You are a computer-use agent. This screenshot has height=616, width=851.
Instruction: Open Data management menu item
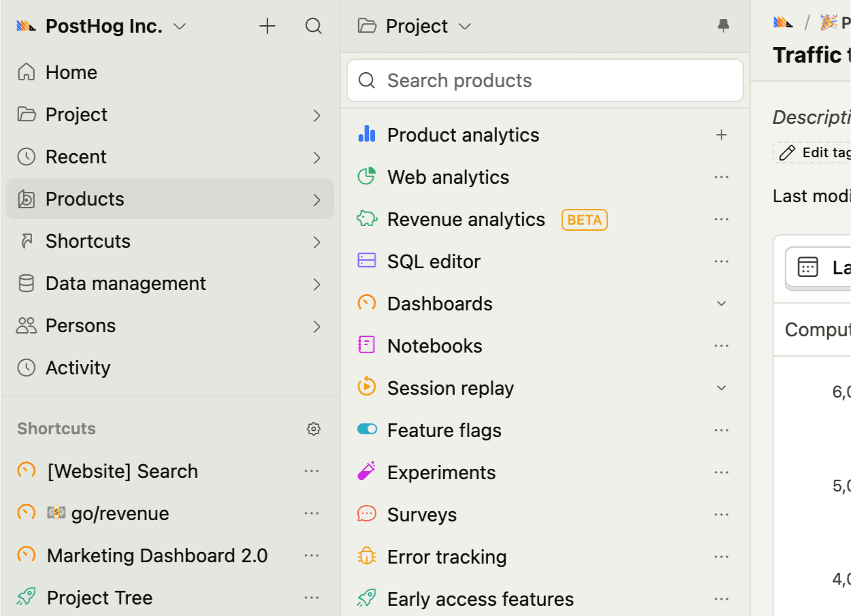coord(170,283)
